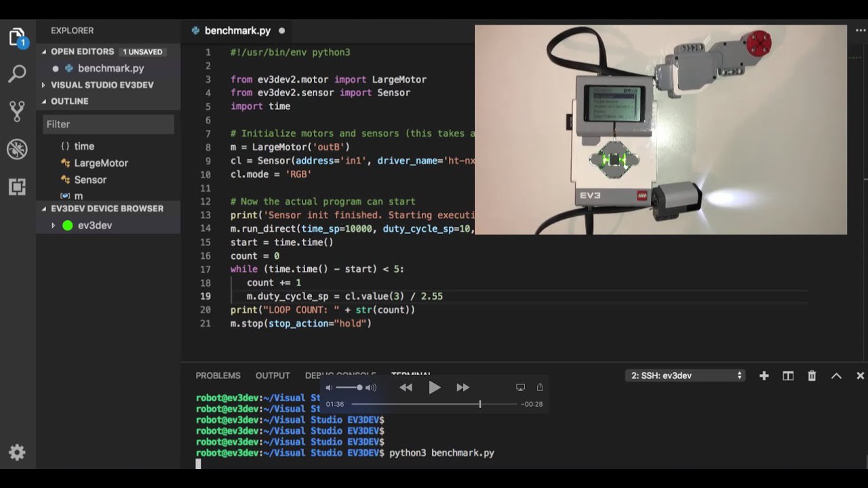Select LargeMotor in the outline list
The image size is (868, 488).
(x=101, y=163)
